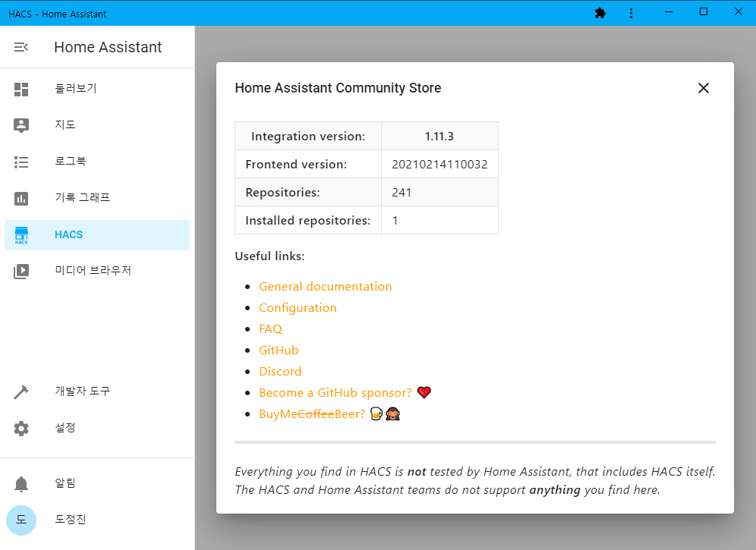Screen dimensions: 756x550
Task: Open the extensions puzzle icon in title bar
Action: [600, 13]
